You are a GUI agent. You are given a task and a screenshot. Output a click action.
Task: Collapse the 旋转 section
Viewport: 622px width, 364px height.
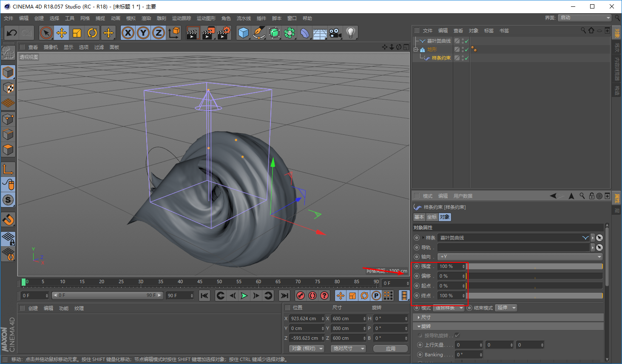[x=508, y=326]
